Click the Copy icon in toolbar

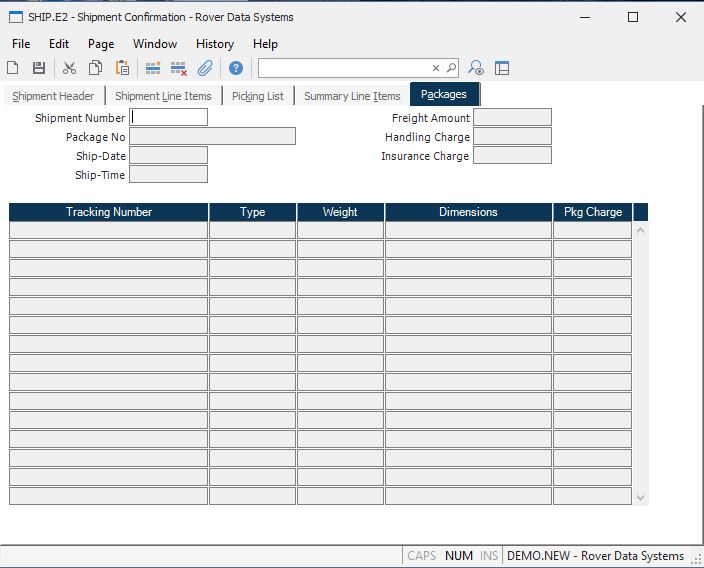pyautogui.click(x=95, y=68)
